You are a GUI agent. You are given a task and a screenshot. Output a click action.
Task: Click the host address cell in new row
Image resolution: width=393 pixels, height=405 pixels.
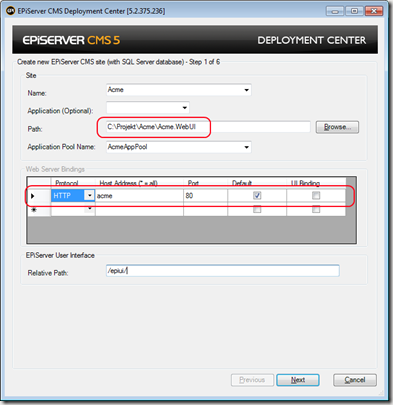coord(139,209)
